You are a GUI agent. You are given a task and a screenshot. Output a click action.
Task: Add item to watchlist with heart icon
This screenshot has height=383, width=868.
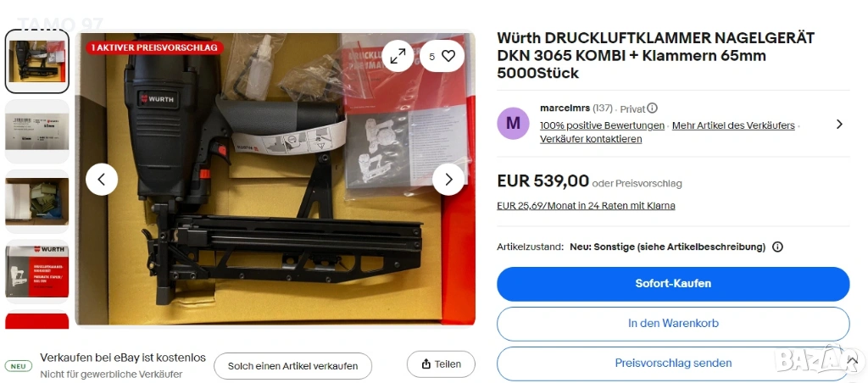[x=442, y=56]
